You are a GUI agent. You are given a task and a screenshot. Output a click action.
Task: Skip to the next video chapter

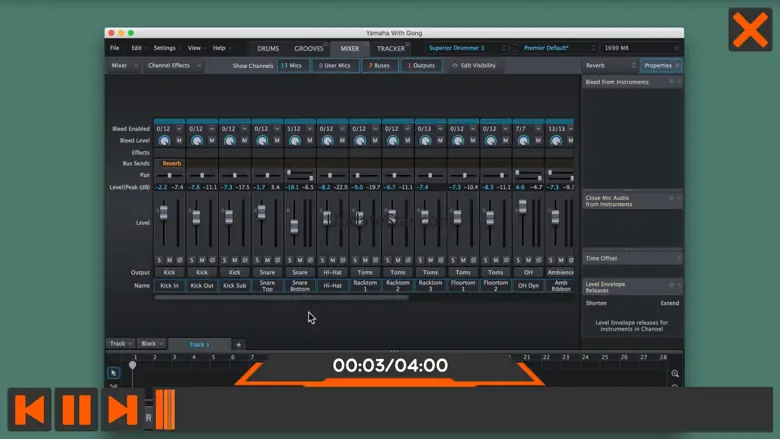click(x=122, y=410)
